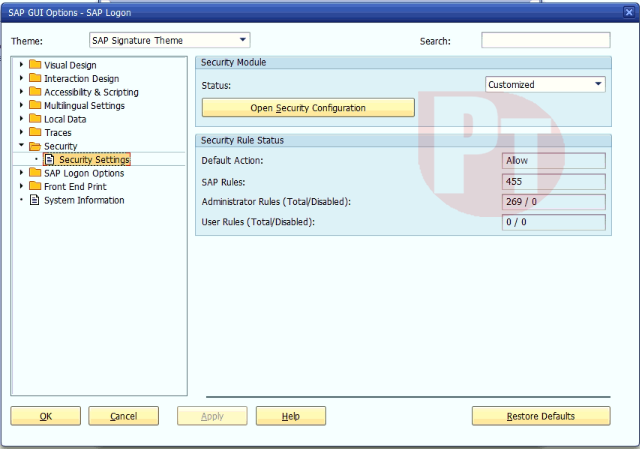Select Front End Print entry
Image resolution: width=640 pixels, height=449 pixels.
coord(75,186)
